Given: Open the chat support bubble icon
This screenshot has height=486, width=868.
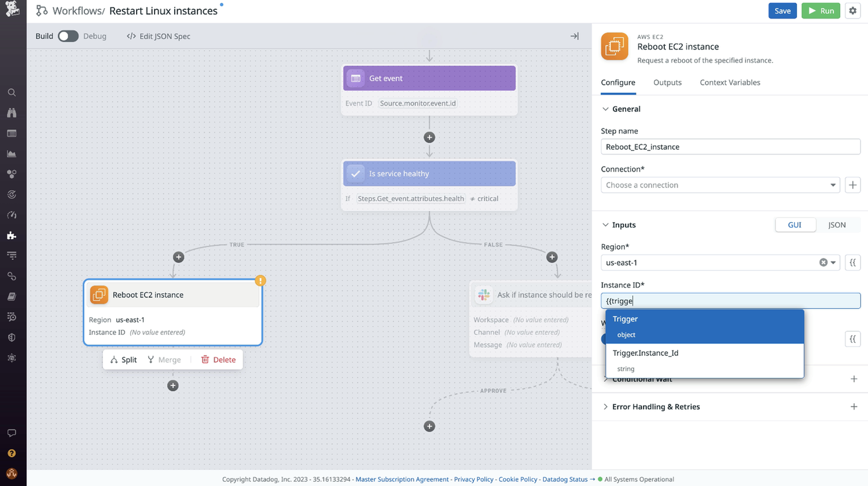Looking at the screenshot, I should (12, 433).
